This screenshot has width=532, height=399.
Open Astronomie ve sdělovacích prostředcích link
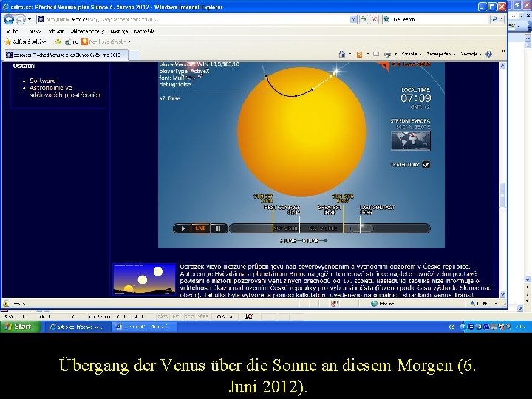(65, 92)
